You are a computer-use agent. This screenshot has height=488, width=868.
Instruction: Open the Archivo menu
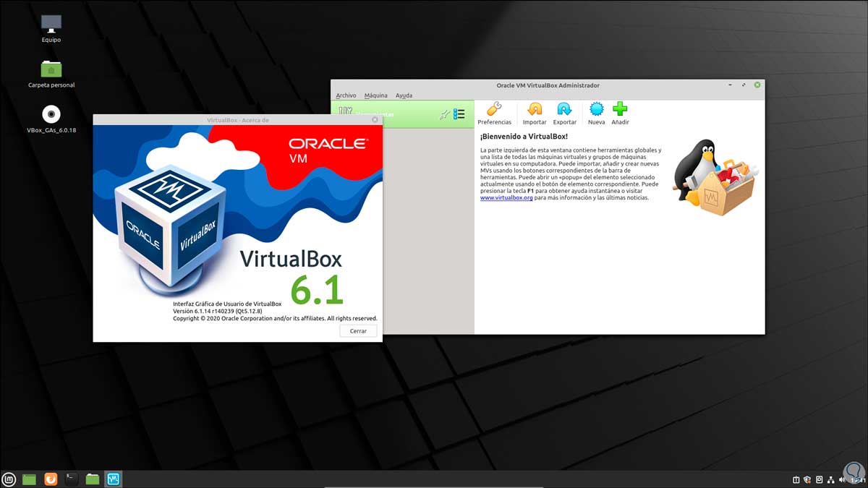[x=346, y=95]
